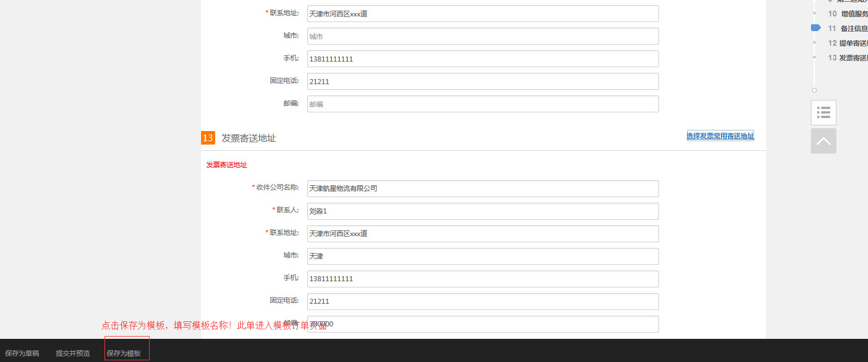Open the step list menu icon
The width and height of the screenshot is (868, 362).
click(x=823, y=112)
